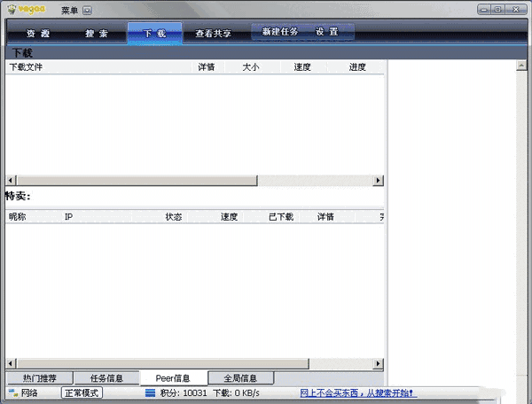Viewport: 532px width, 404px height.
Task: Sort peers by 已下载 column
Action: click(x=271, y=216)
